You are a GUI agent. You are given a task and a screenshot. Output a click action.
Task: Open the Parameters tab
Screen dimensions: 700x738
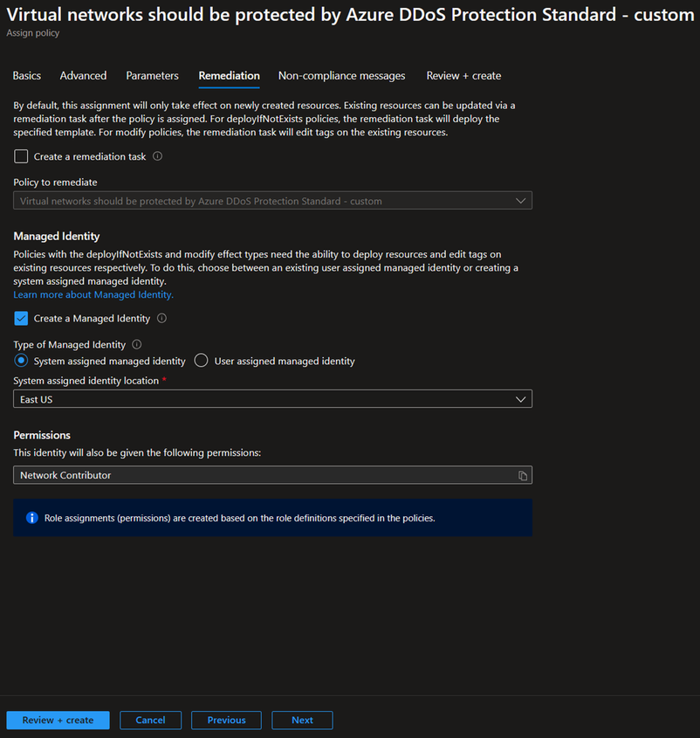tap(153, 76)
